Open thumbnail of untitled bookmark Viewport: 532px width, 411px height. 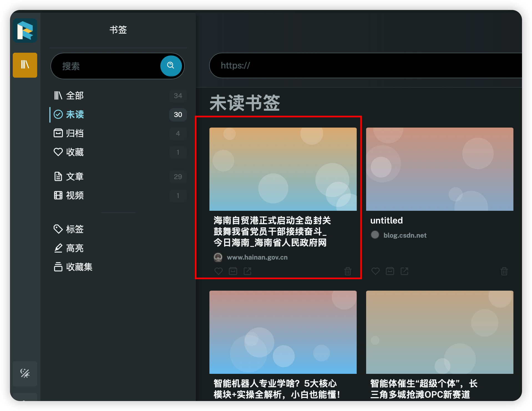point(440,169)
